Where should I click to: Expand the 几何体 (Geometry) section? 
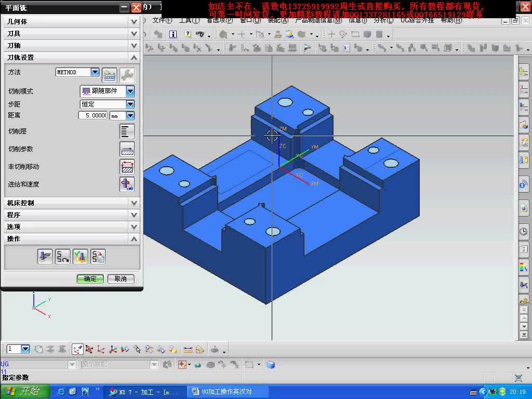coord(134,22)
